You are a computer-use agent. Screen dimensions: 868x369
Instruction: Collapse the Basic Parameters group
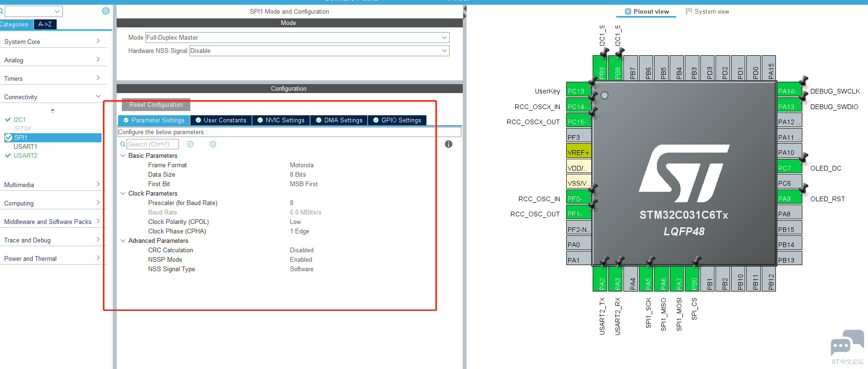tap(123, 155)
